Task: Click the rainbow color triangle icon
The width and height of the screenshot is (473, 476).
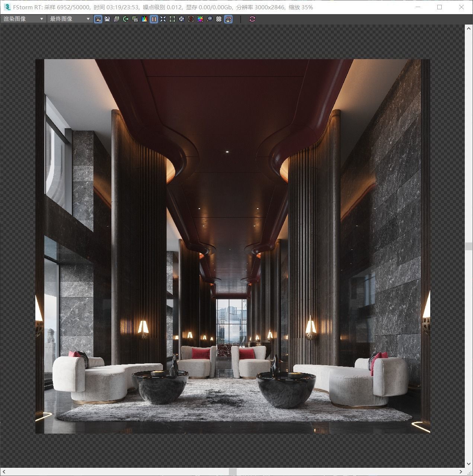Action: tap(144, 19)
